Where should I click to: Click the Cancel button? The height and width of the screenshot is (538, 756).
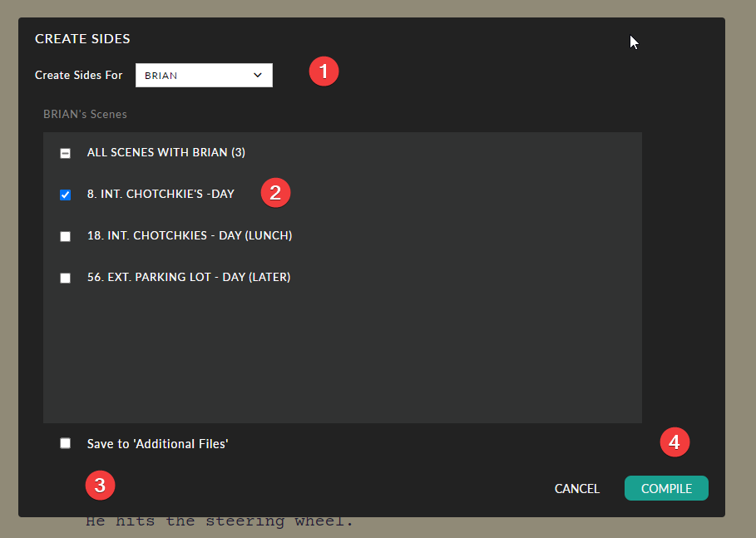pyautogui.click(x=577, y=488)
